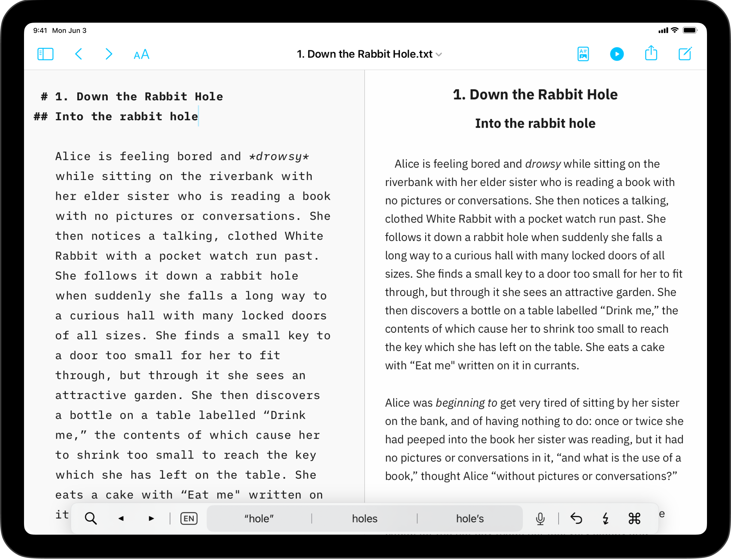Toggle the preview layout icon
The image size is (731, 560).
pyautogui.click(x=583, y=54)
